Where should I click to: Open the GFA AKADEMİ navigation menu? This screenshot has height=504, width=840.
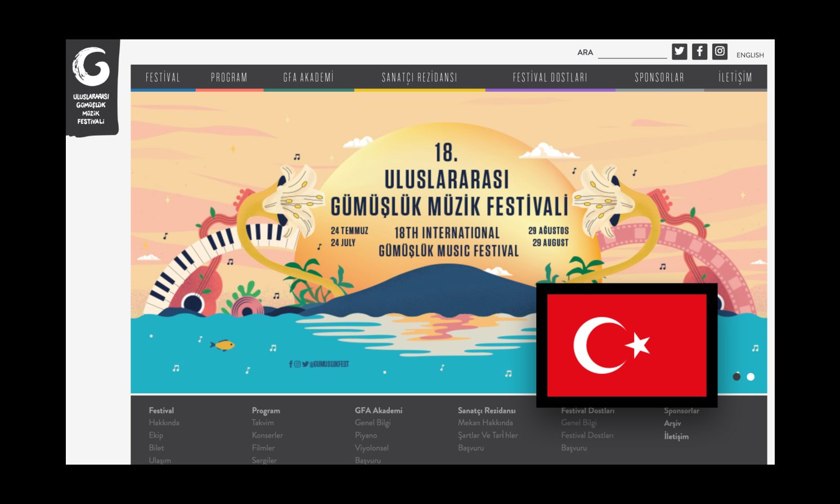click(x=308, y=78)
